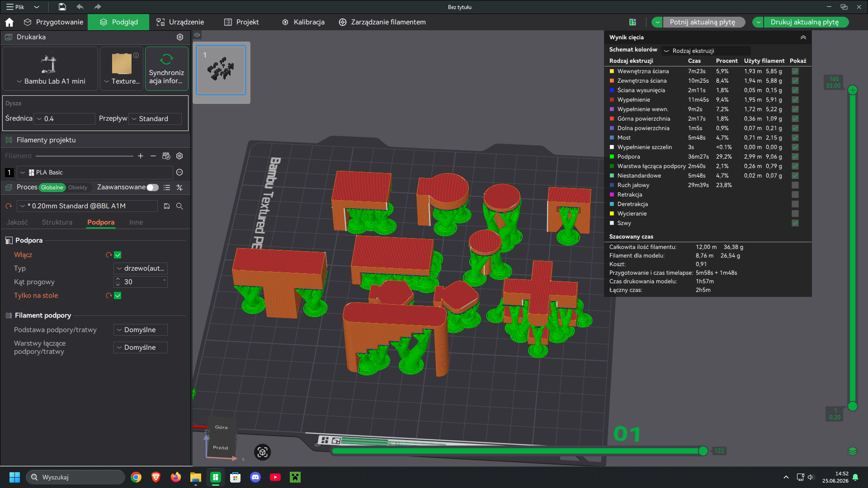Toggle layer display icon at bottom right
This screenshot has width=868, height=488.
point(853,451)
